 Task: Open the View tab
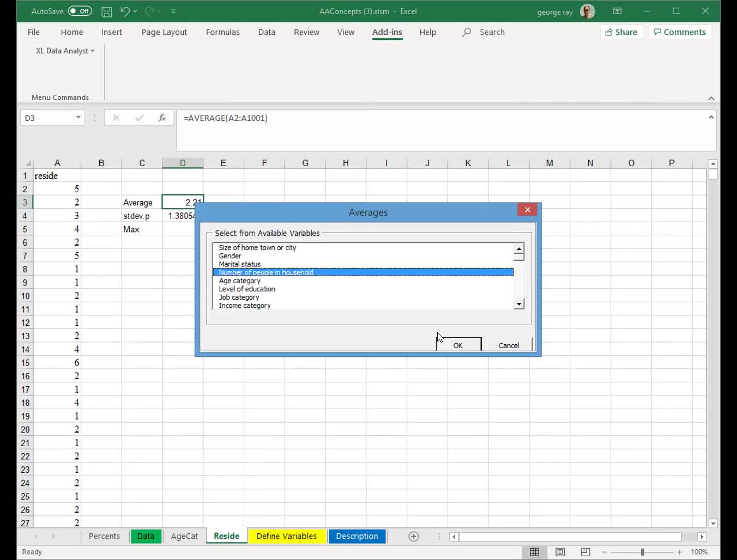(x=346, y=32)
